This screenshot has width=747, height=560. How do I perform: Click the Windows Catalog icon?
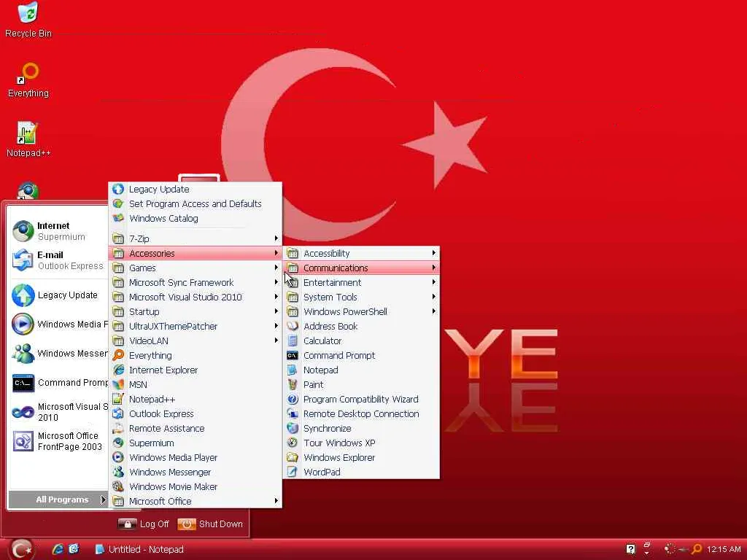click(118, 218)
